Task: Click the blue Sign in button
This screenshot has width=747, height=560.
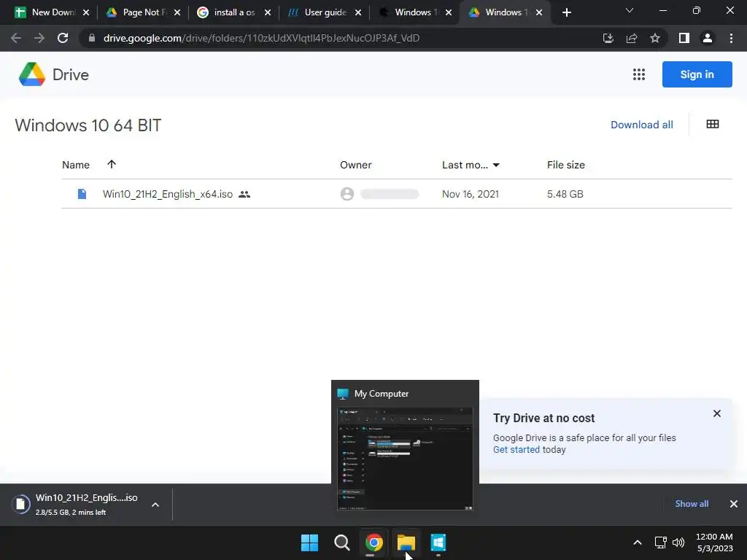Action: click(x=697, y=74)
